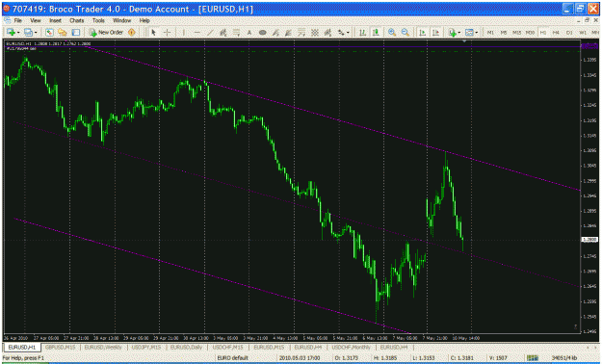Set timeframe to M1
602x364 pixels.
click(x=490, y=33)
